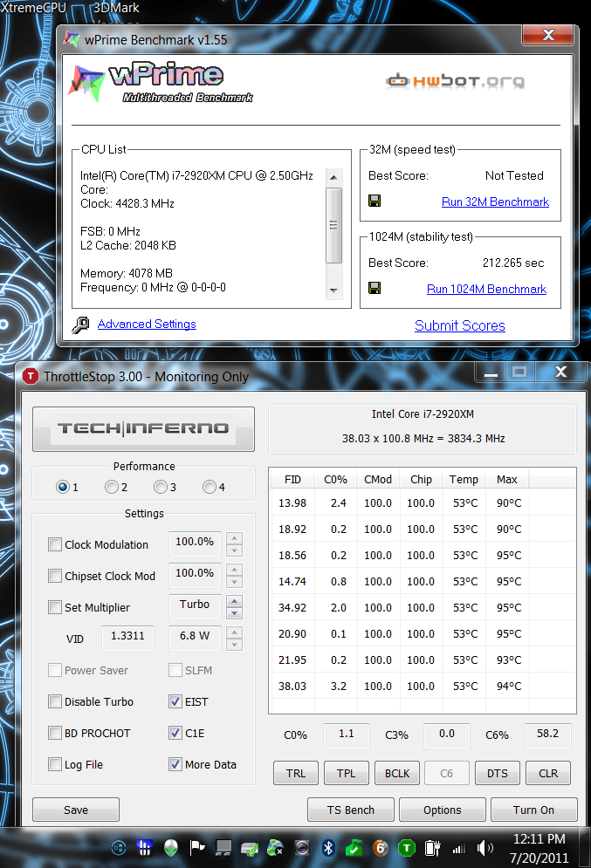This screenshot has width=591, height=868.
Task: Enable the Chipset Clock Mod checkbox
Action: (x=55, y=577)
